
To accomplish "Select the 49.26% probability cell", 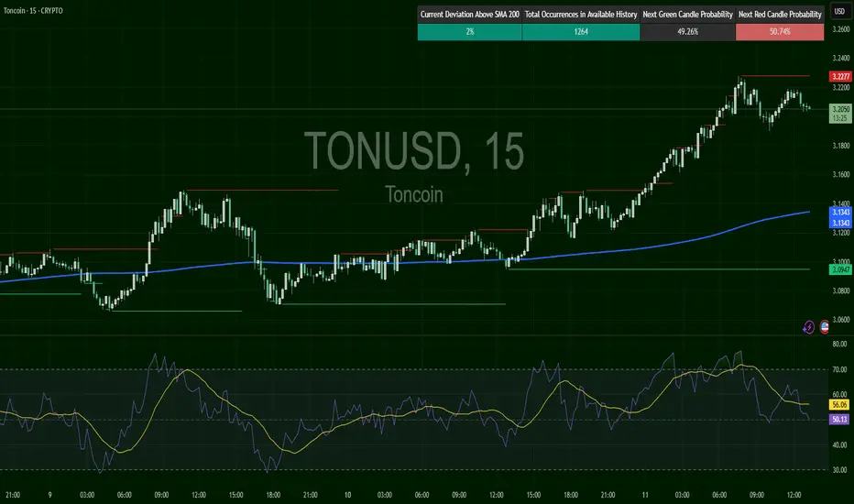I will click(x=687, y=31).
